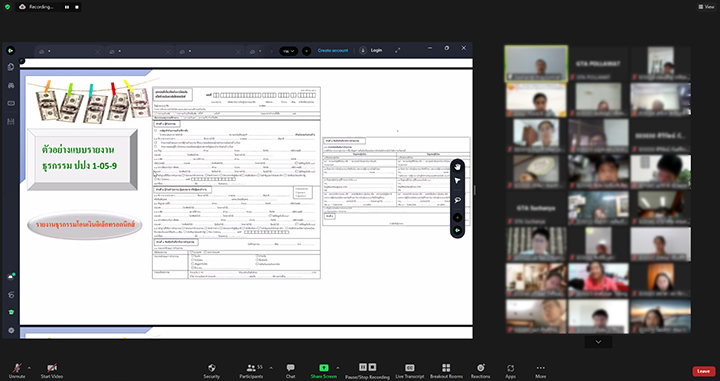This screenshot has height=381, width=720.
Task: Open the More options menu
Action: (540, 370)
